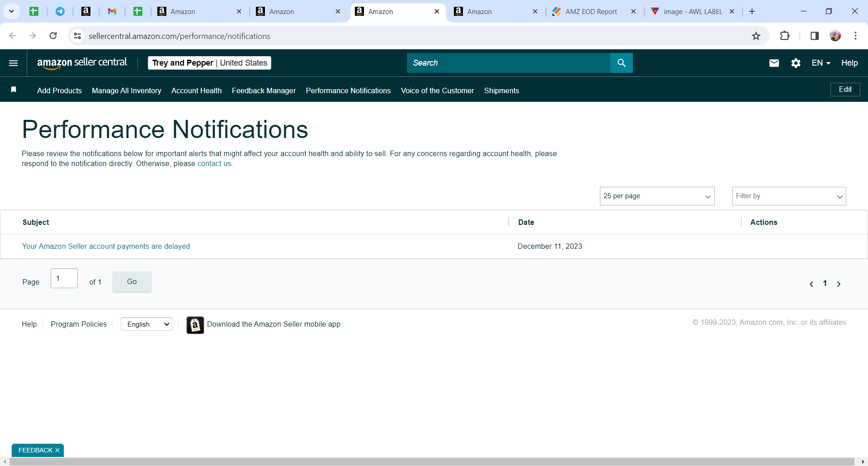Viewport: 868px width, 466px height.
Task: Click the Amazon Seller Central logo
Action: (82, 63)
